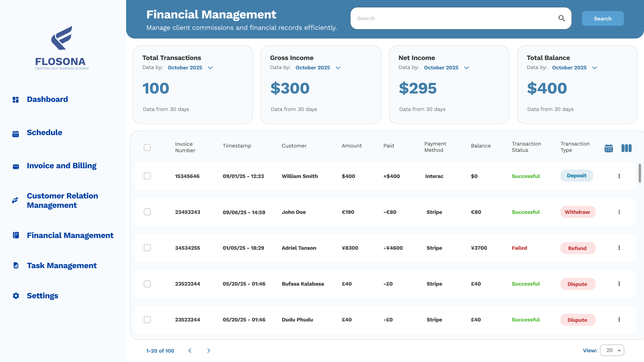The height and width of the screenshot is (362, 644).
Task: Open Customer Relation Management section
Action: coord(15,200)
